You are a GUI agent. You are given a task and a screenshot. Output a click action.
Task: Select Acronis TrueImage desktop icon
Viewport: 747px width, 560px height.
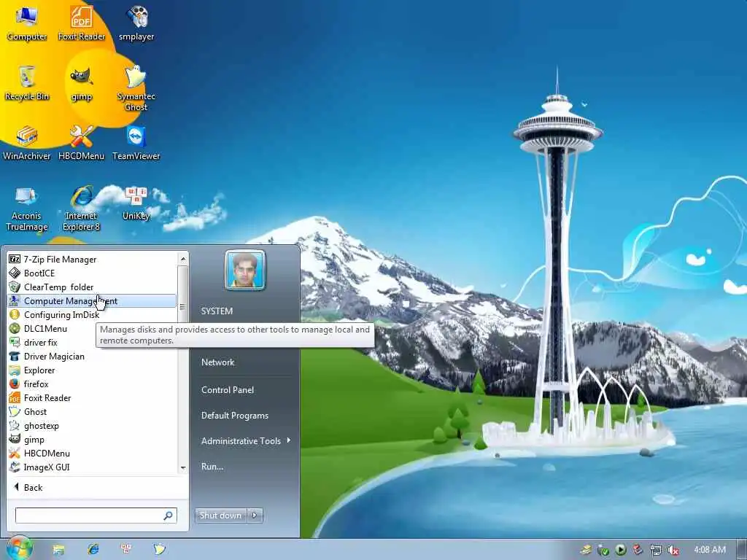pos(27,209)
